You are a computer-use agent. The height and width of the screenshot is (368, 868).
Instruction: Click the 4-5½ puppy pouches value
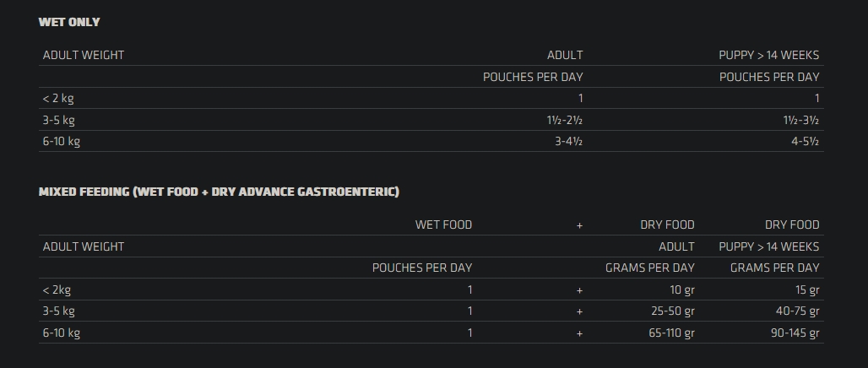pos(805,141)
